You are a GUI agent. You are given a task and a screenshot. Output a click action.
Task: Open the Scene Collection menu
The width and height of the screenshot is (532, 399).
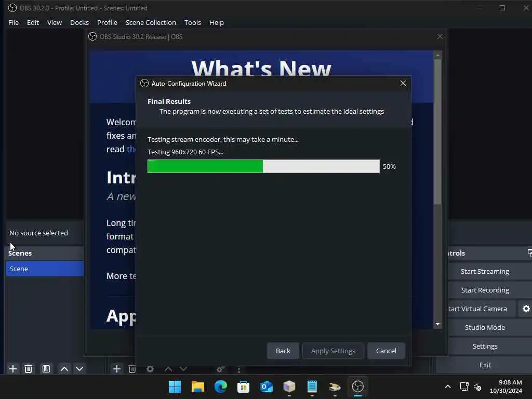coord(151,22)
